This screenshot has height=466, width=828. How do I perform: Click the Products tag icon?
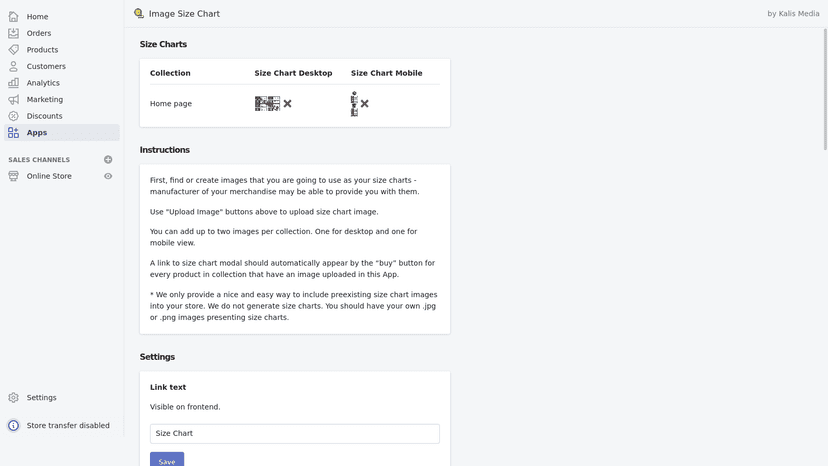tap(13, 50)
